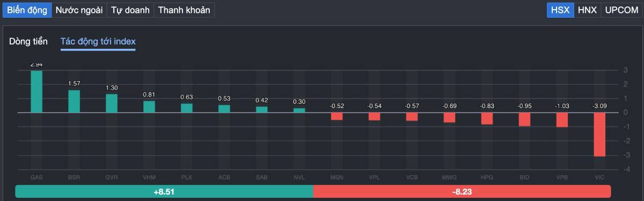Click the NVL ticker label
644x201 pixels.
299,177
